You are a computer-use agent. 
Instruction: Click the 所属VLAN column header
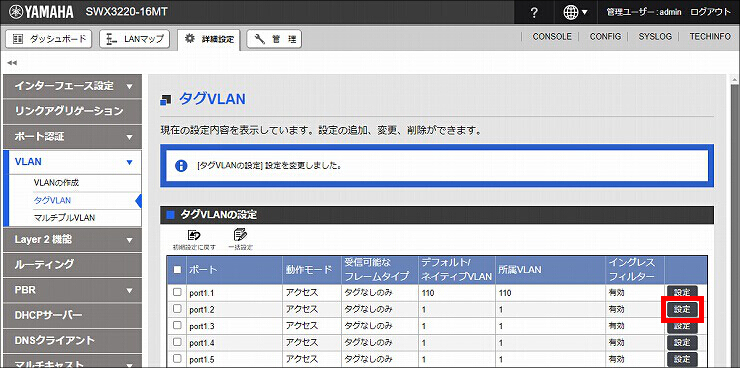click(550, 270)
